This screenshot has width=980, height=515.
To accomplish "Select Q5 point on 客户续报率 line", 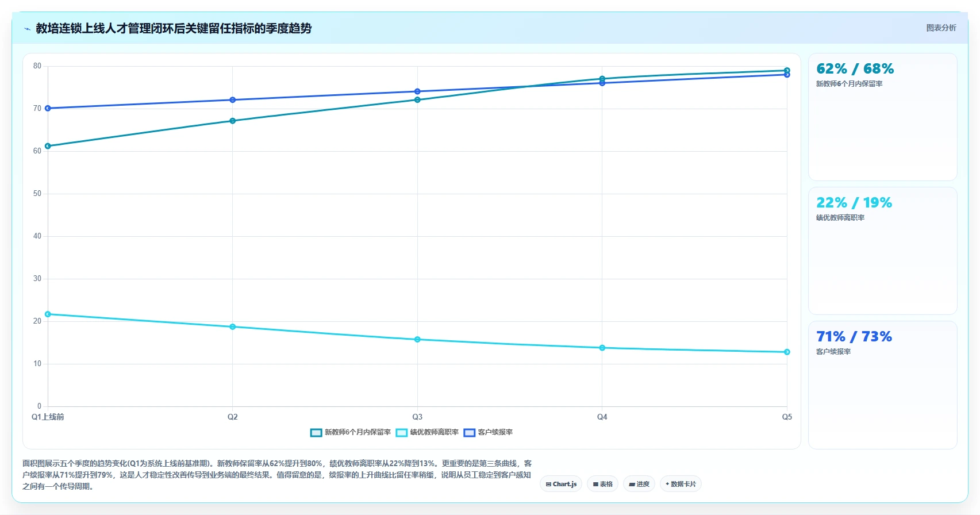I will click(x=787, y=75).
